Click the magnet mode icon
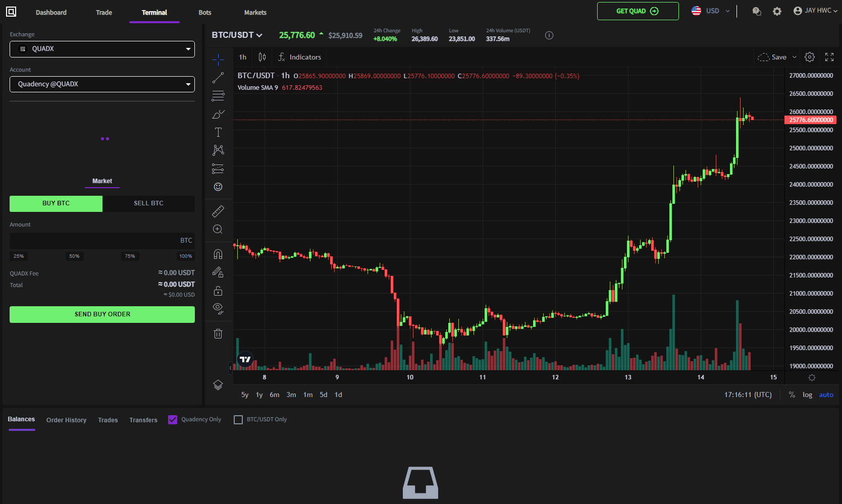The width and height of the screenshot is (842, 504). click(x=218, y=254)
